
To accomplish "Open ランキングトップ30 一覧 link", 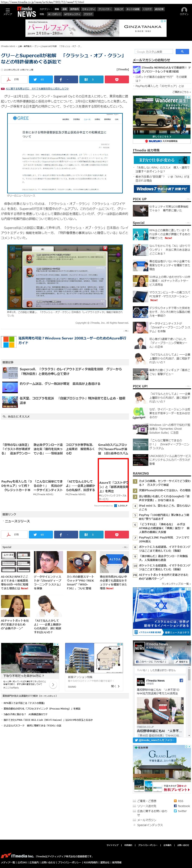I will click(176, 584).
